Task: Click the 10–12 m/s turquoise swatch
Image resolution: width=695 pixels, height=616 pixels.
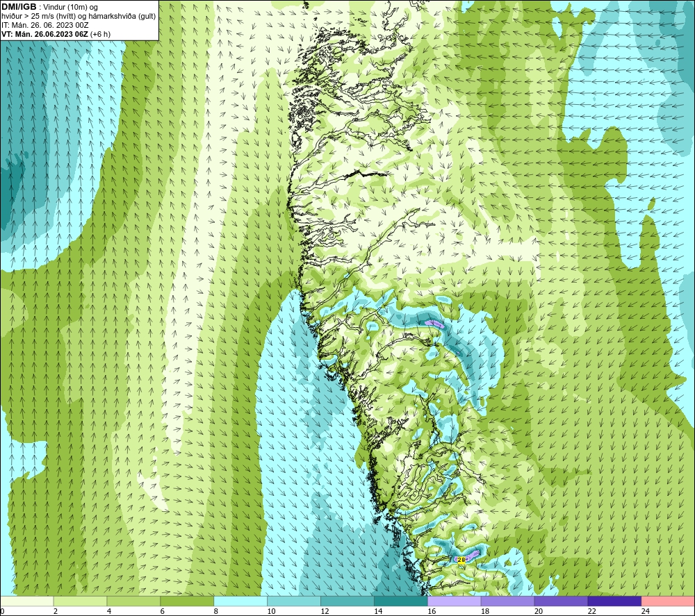Action: point(294,601)
